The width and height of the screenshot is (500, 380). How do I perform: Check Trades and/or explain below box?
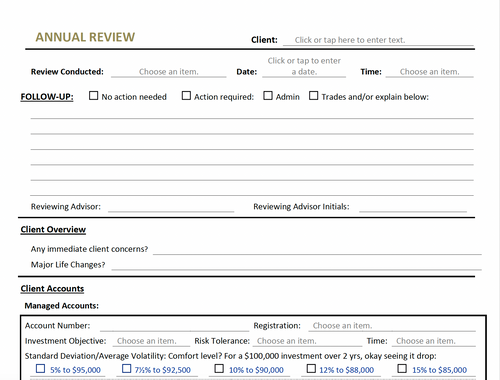[314, 96]
